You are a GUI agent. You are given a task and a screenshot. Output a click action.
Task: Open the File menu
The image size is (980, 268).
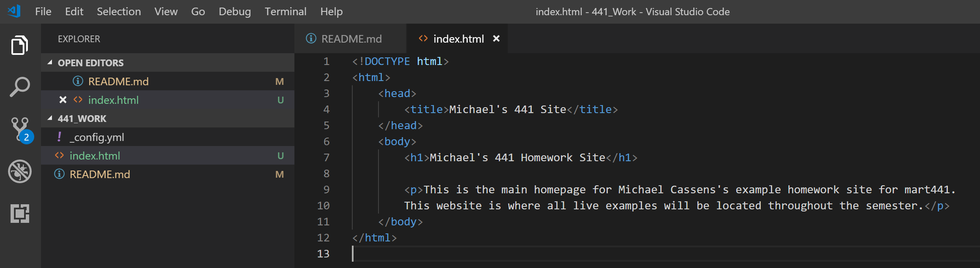[43, 11]
